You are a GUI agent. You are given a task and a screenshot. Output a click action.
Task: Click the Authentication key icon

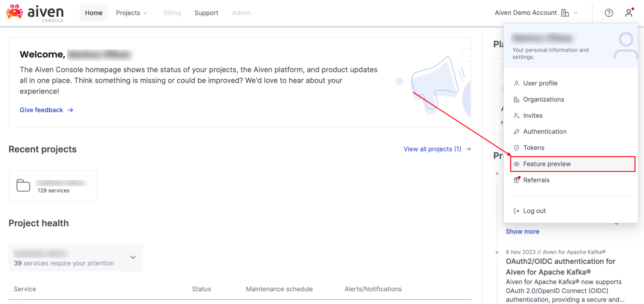click(x=516, y=131)
